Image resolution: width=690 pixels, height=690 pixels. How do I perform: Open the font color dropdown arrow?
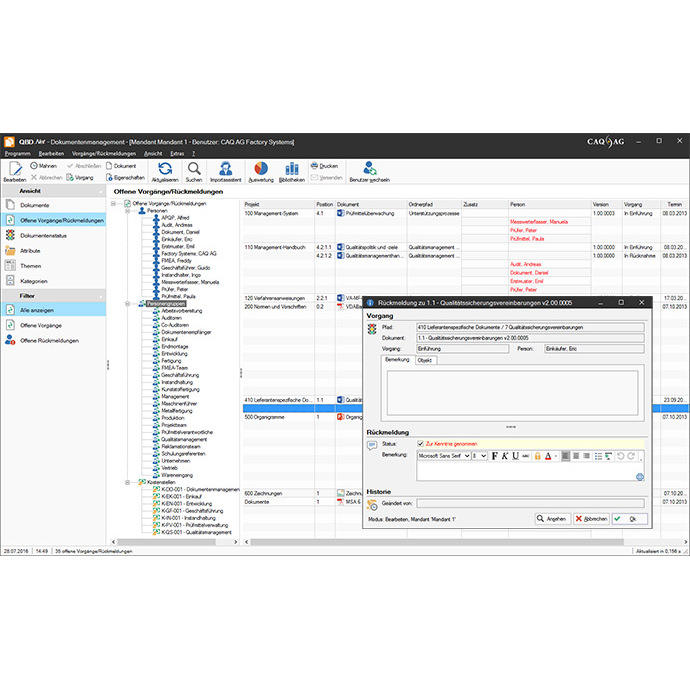556,456
